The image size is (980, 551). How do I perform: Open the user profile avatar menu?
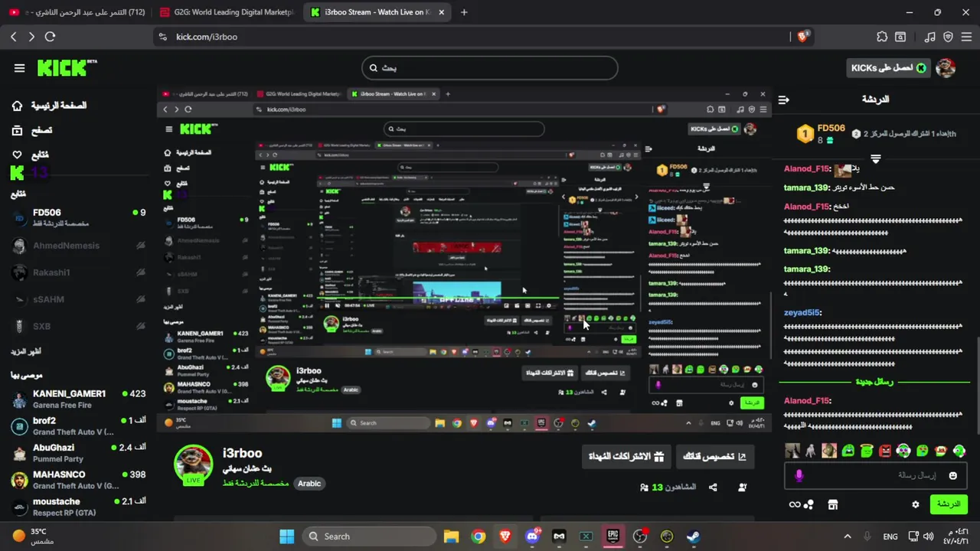(x=946, y=68)
